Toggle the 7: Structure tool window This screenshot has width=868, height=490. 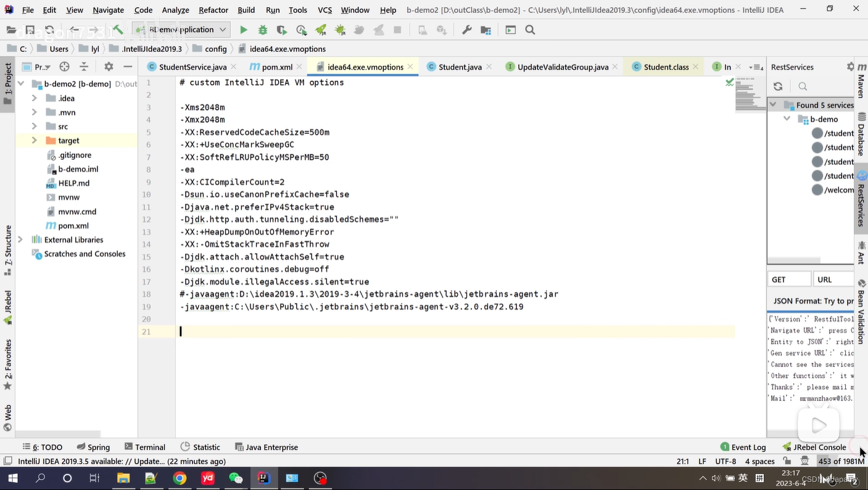(x=8, y=250)
